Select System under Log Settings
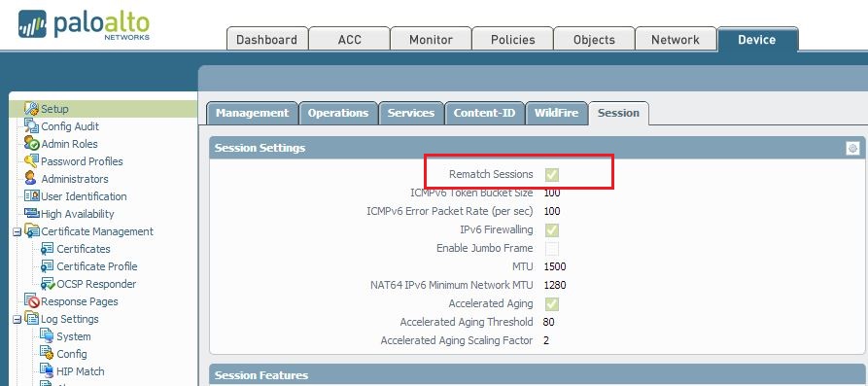The height and width of the screenshot is (386, 868). pyautogui.click(x=74, y=336)
